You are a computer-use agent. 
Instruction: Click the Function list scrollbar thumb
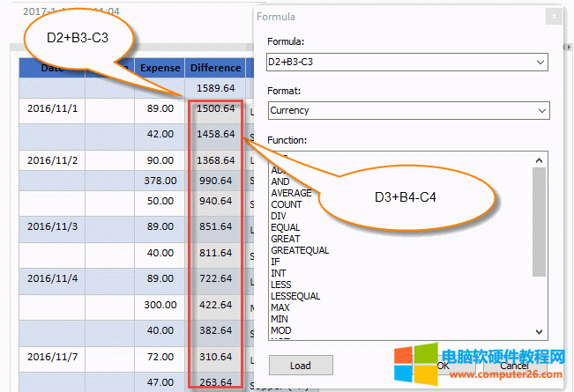[540, 220]
